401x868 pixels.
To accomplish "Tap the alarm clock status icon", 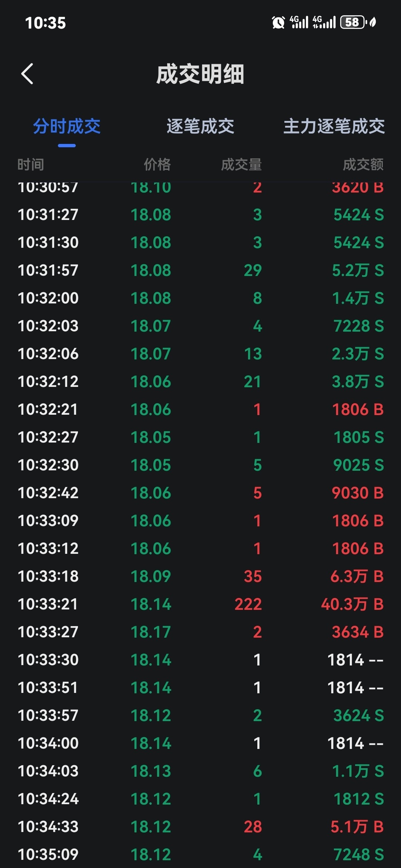I will [278, 23].
